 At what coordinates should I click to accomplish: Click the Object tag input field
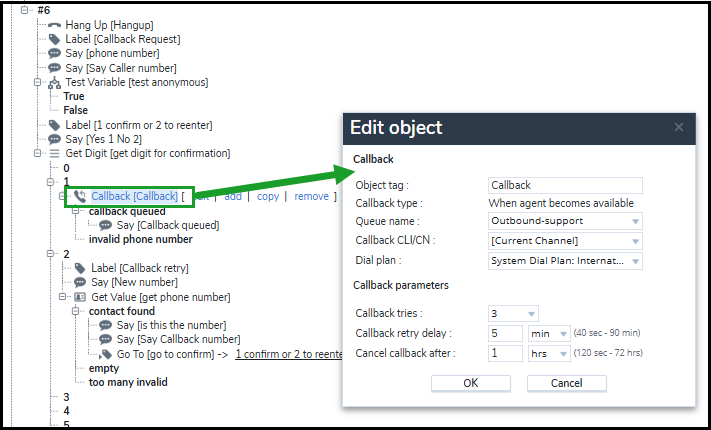[x=565, y=185]
